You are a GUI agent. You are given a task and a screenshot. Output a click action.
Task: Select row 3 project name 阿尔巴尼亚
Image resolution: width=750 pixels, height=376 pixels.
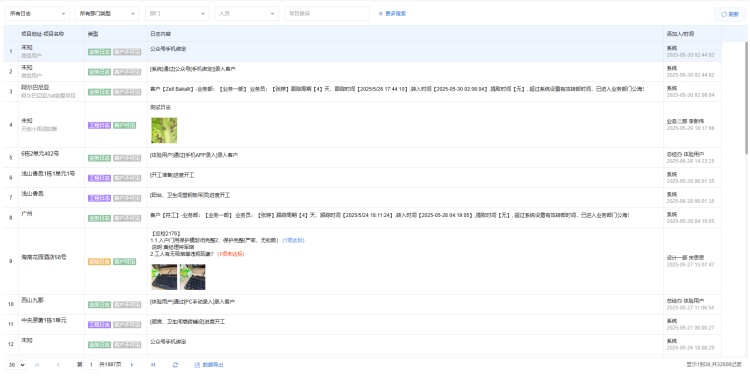[x=35, y=88]
